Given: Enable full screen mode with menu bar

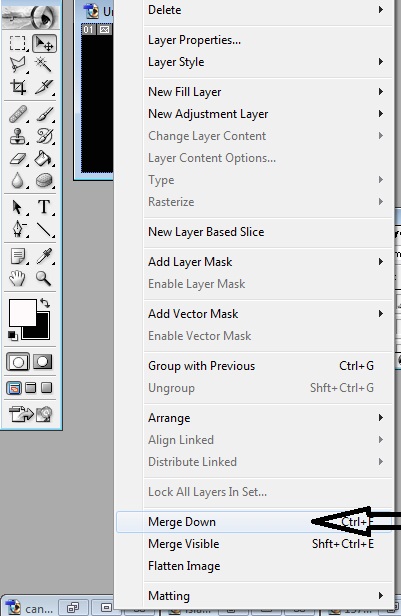Looking at the screenshot, I should click(x=31, y=388).
